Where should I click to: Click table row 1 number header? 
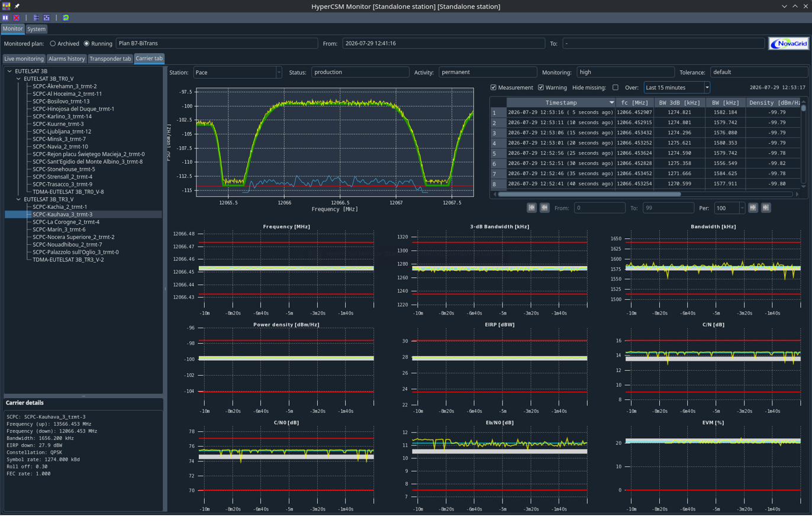[498, 112]
